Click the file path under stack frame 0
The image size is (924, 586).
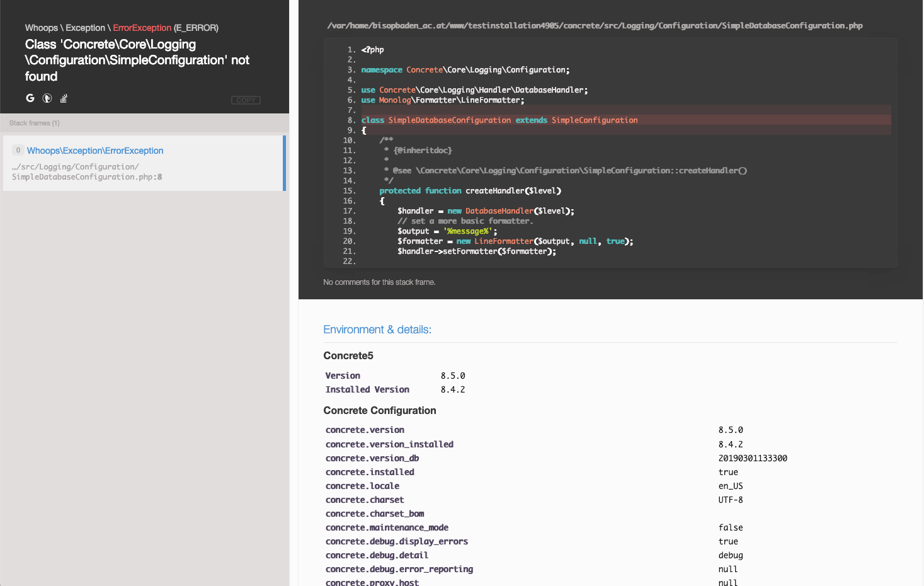pyautogui.click(x=87, y=172)
